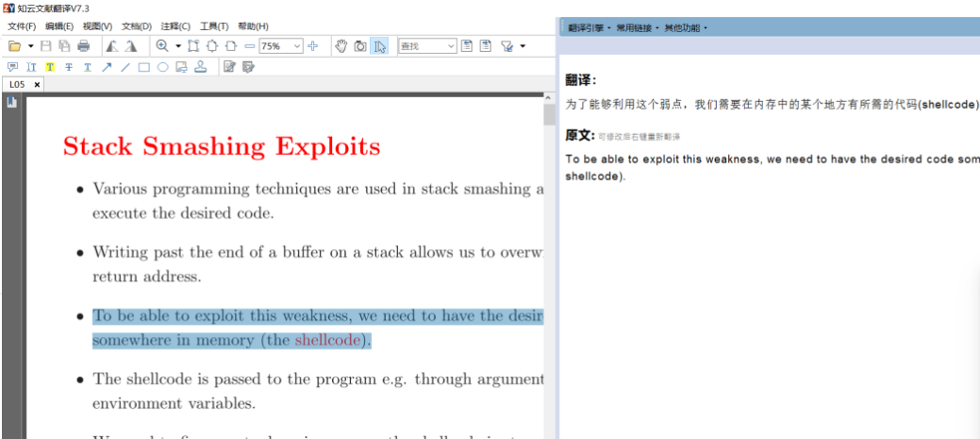This screenshot has width=980, height=439.
Task: Click the save-as copy icon
Action: (x=64, y=45)
